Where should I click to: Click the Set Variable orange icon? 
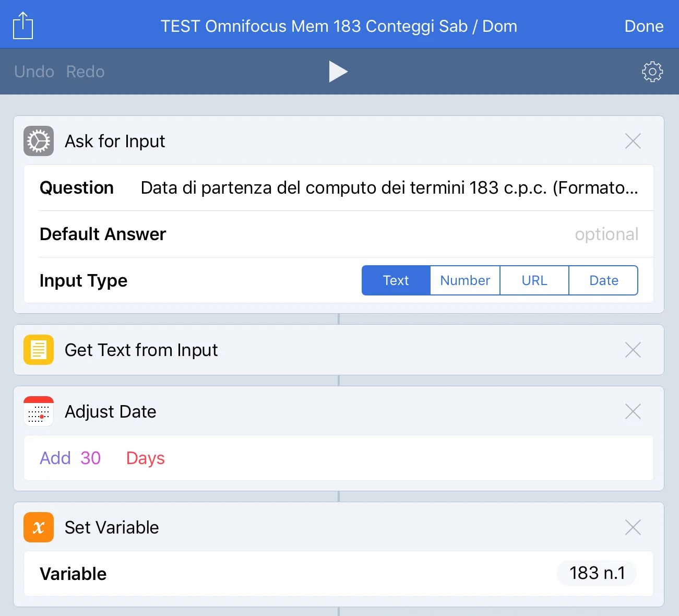pyautogui.click(x=39, y=527)
